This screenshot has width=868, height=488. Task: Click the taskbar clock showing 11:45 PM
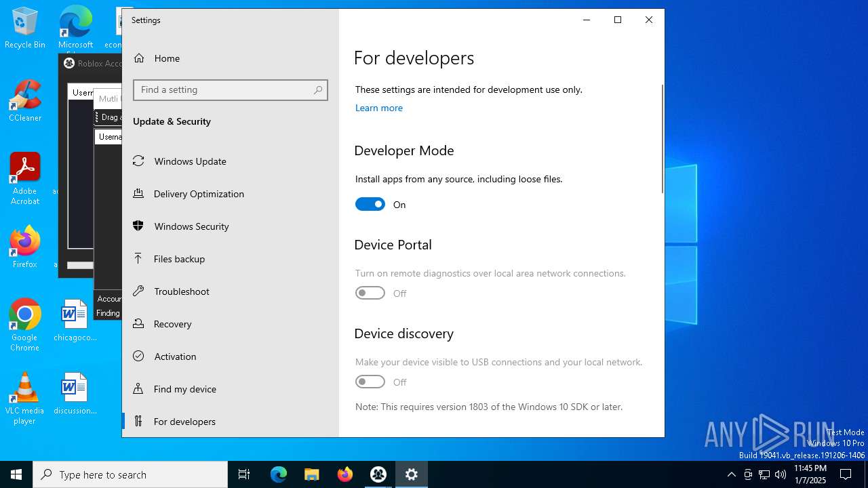(x=810, y=474)
